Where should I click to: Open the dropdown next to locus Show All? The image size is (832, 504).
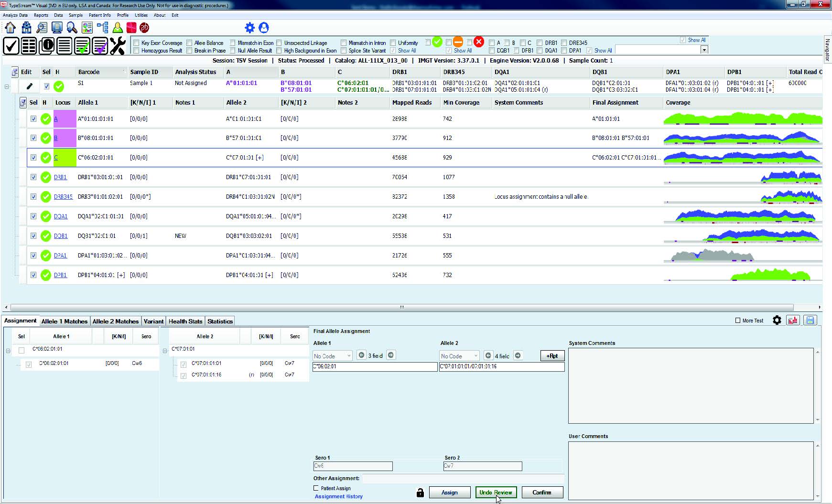704,50
